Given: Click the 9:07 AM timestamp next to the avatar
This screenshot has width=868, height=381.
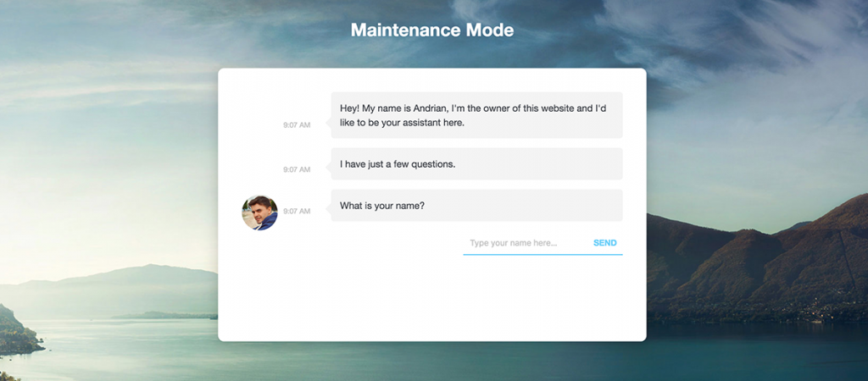Looking at the screenshot, I should click(297, 211).
